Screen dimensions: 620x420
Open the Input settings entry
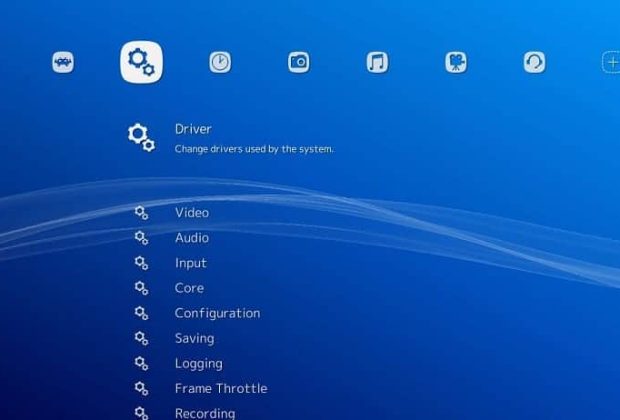191,263
